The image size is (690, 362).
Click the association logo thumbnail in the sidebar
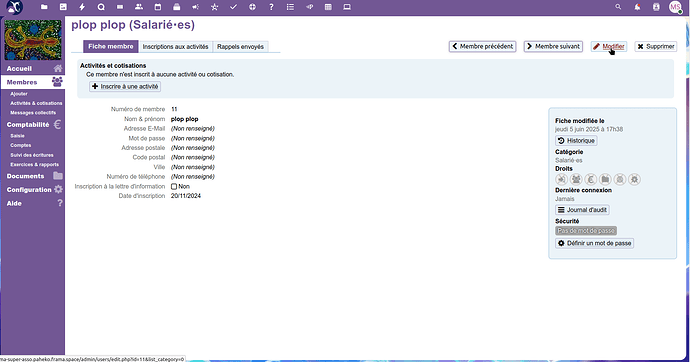[x=33, y=40]
